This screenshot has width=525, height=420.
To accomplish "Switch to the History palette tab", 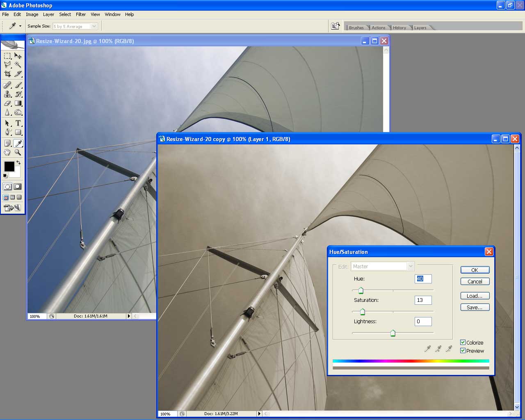I will tap(399, 27).
